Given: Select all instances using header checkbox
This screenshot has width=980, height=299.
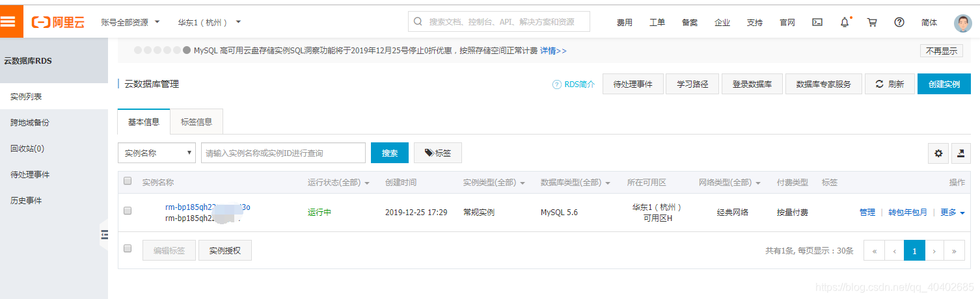Looking at the screenshot, I should tap(128, 181).
